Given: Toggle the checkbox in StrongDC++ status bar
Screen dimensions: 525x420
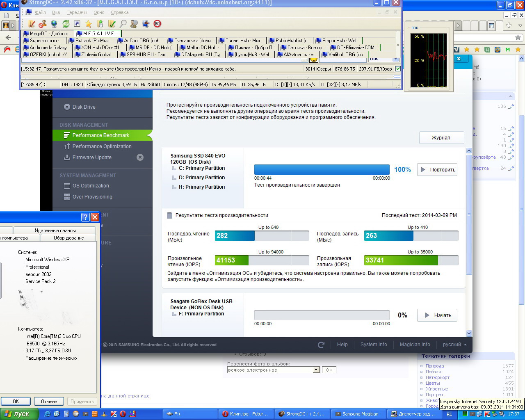Looking at the screenshot, I should click(397, 69).
